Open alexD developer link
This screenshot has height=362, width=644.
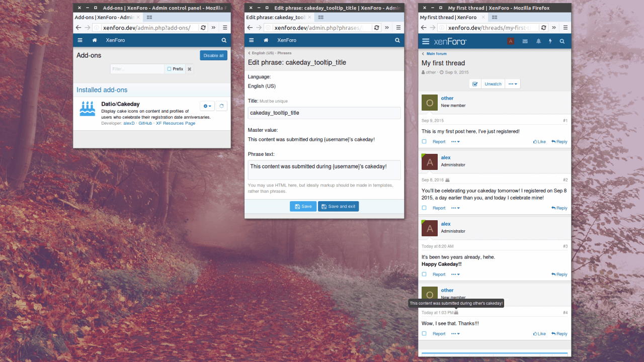pyautogui.click(x=129, y=123)
